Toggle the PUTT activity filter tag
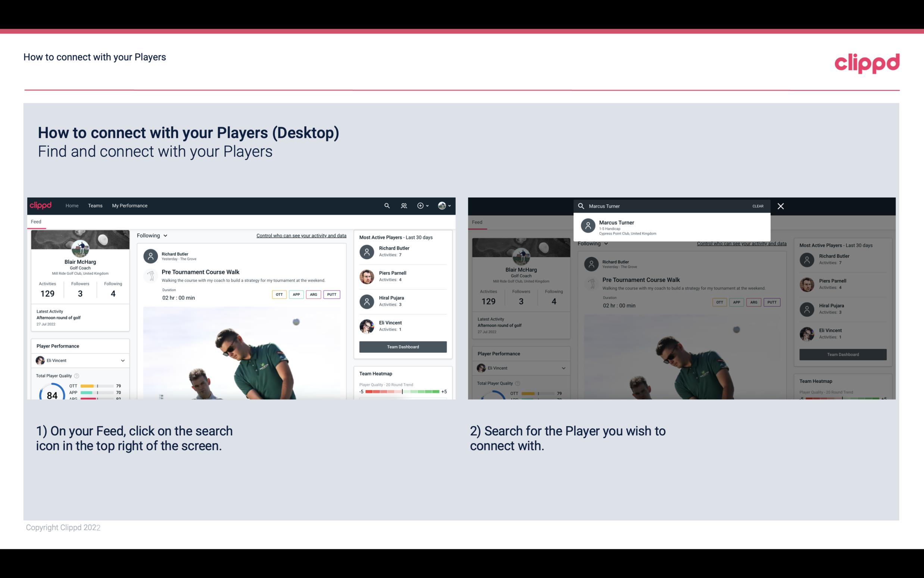 [x=332, y=293]
